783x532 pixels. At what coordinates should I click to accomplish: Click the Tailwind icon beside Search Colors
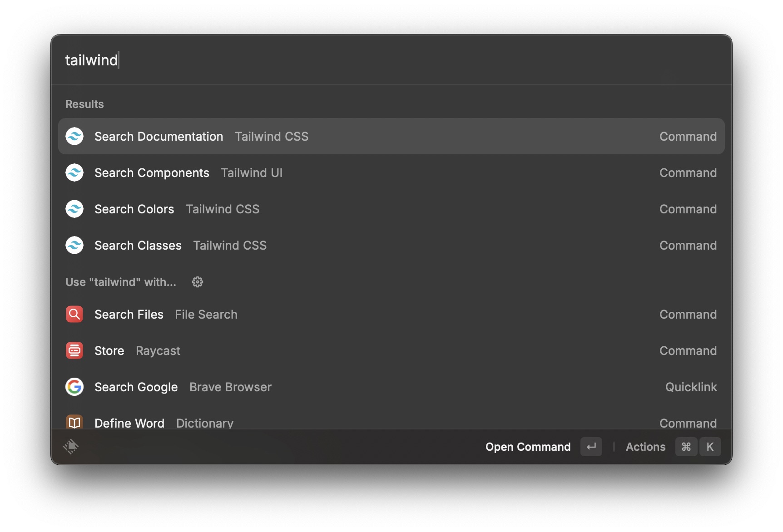click(74, 209)
